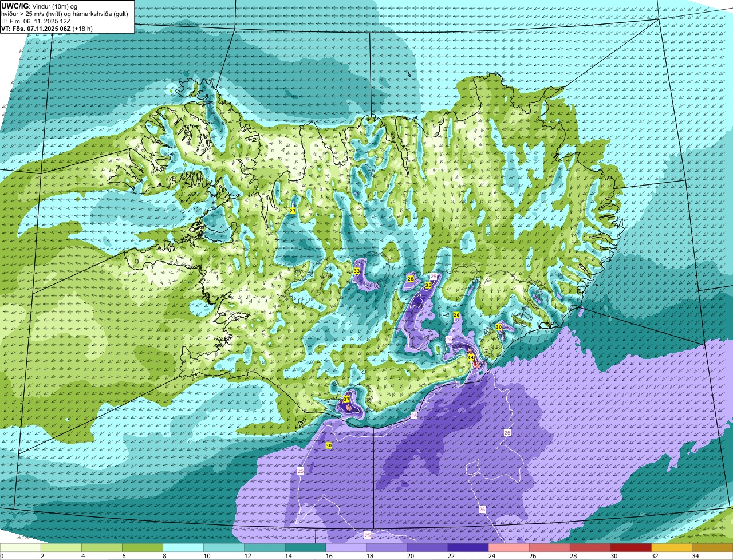The image size is (733, 560).
Task: Click the legend value 34
Action: point(695,556)
